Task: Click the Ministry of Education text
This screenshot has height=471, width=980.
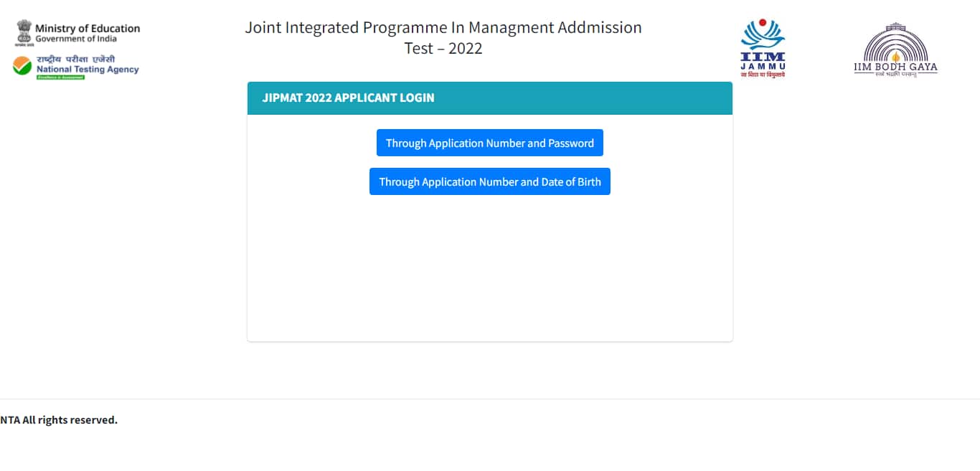Action: tap(88, 29)
